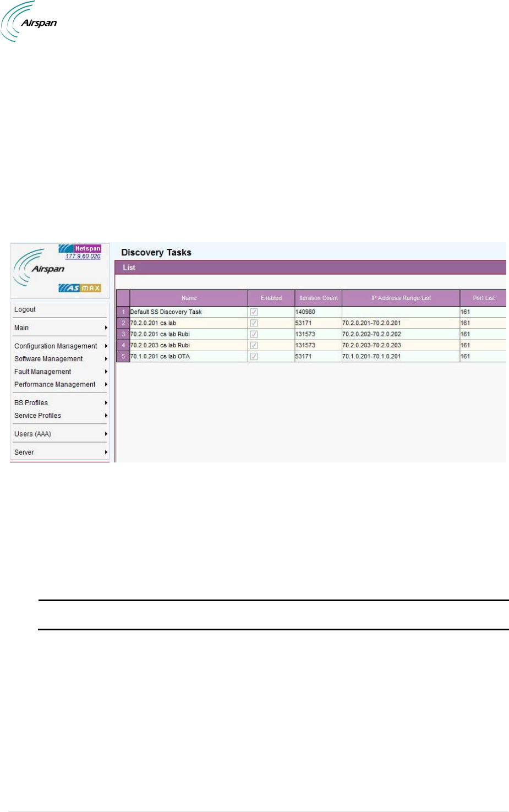The width and height of the screenshot is (509, 812).
Task: Toggle Enabled for 70.2.0.203 cs lab Rubi
Action: (254, 345)
